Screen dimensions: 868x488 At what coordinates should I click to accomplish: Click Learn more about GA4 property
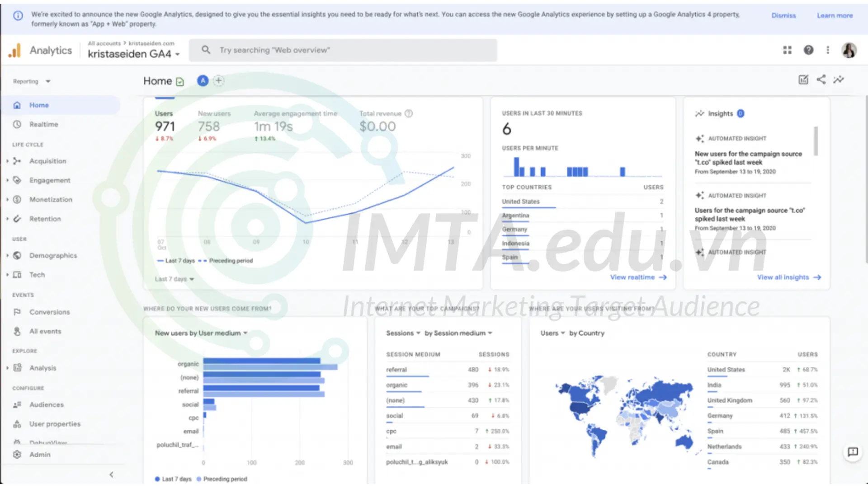tap(834, 15)
